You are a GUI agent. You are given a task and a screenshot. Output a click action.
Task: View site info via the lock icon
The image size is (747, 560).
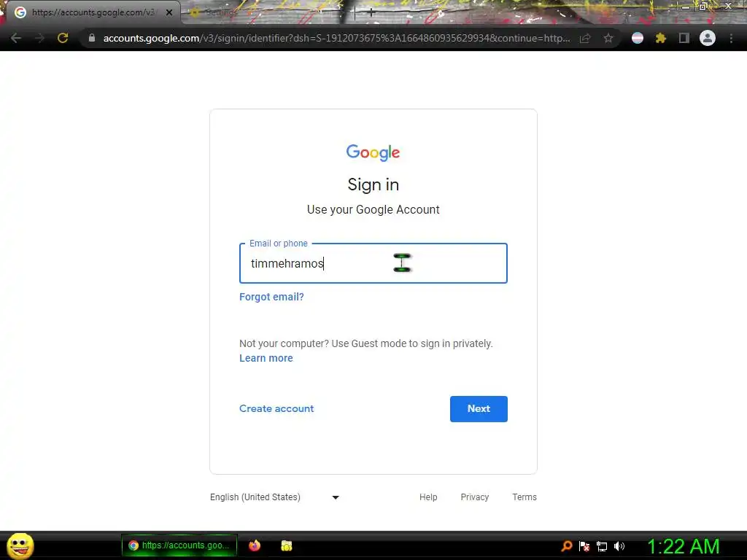coord(92,38)
